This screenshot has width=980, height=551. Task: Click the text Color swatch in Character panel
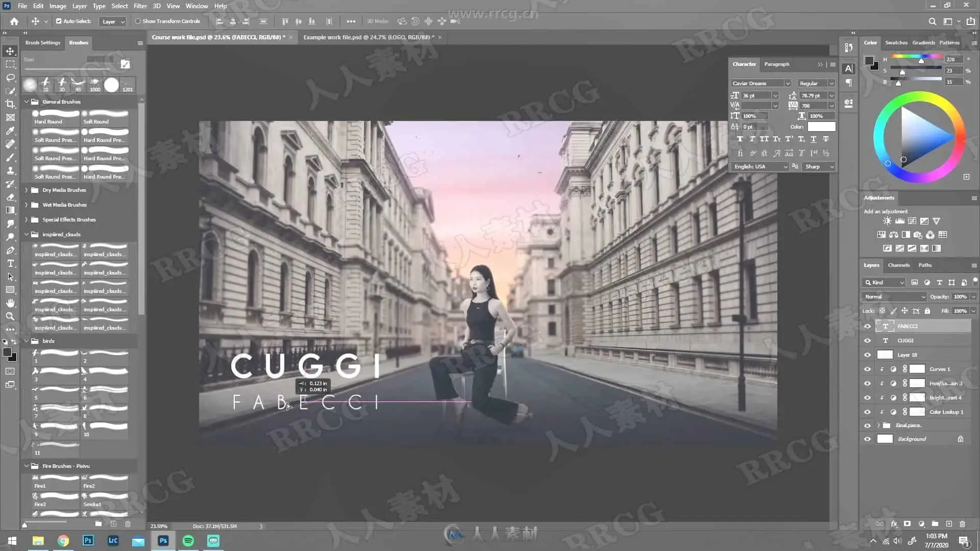(821, 127)
